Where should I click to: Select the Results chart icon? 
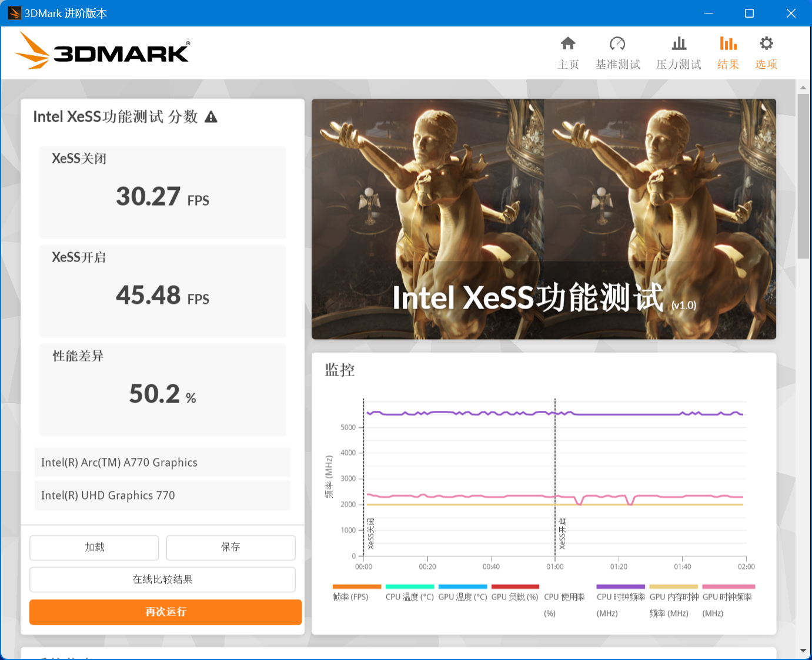(x=728, y=44)
